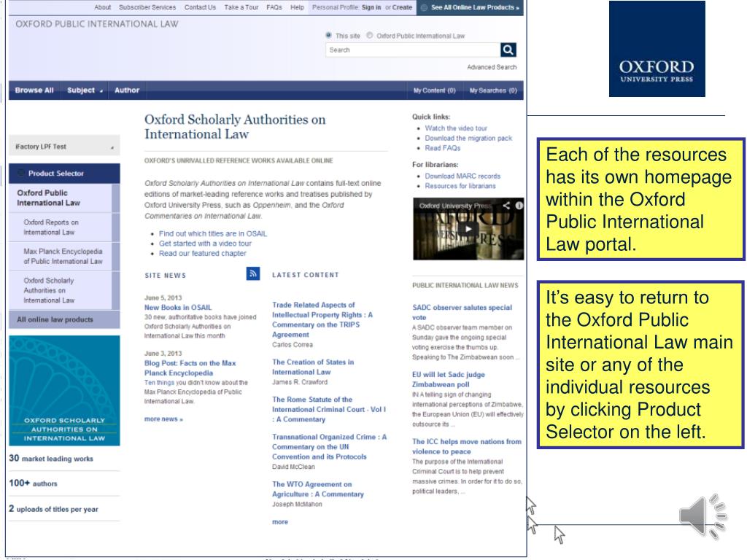Expand the iFactory LPF Test dropdown
This screenshot has height=560, width=747.
pos(64,146)
